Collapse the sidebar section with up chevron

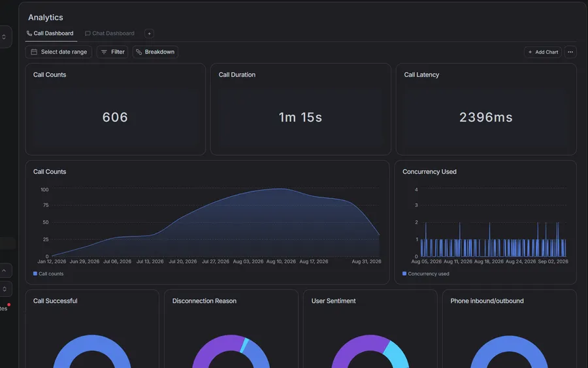4,271
